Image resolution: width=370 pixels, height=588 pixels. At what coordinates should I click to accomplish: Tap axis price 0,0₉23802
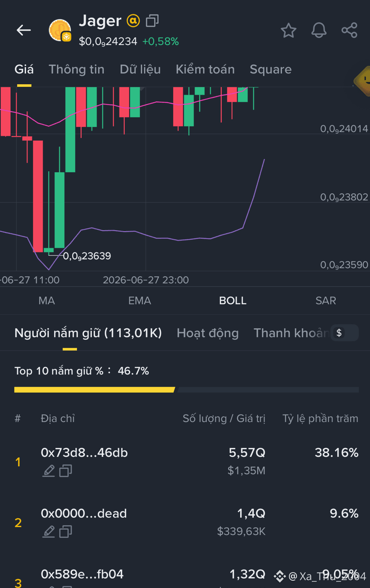coord(344,197)
